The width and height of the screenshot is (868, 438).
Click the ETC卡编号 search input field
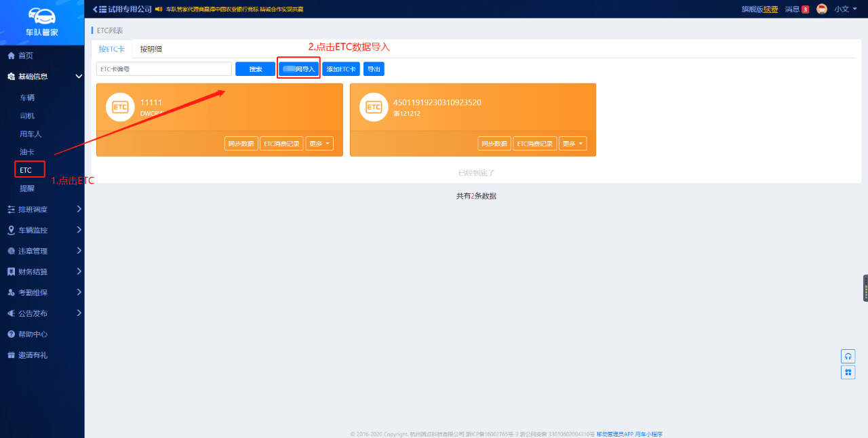click(x=164, y=69)
